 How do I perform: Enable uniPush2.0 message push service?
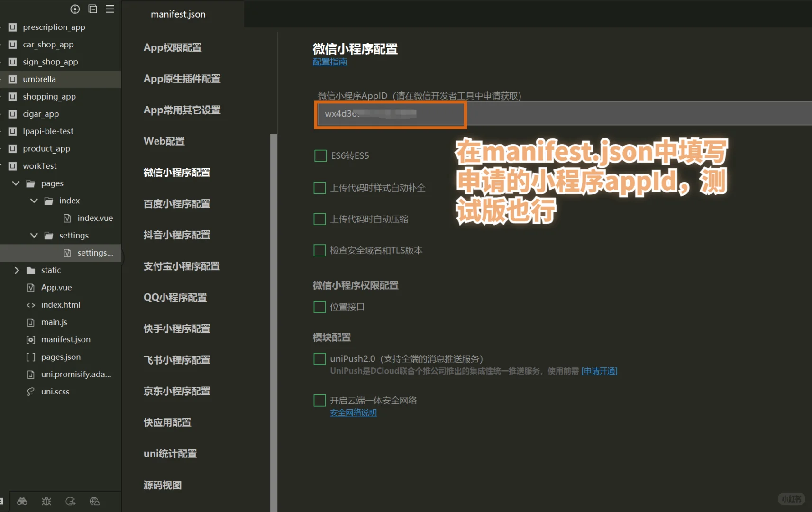(319, 358)
